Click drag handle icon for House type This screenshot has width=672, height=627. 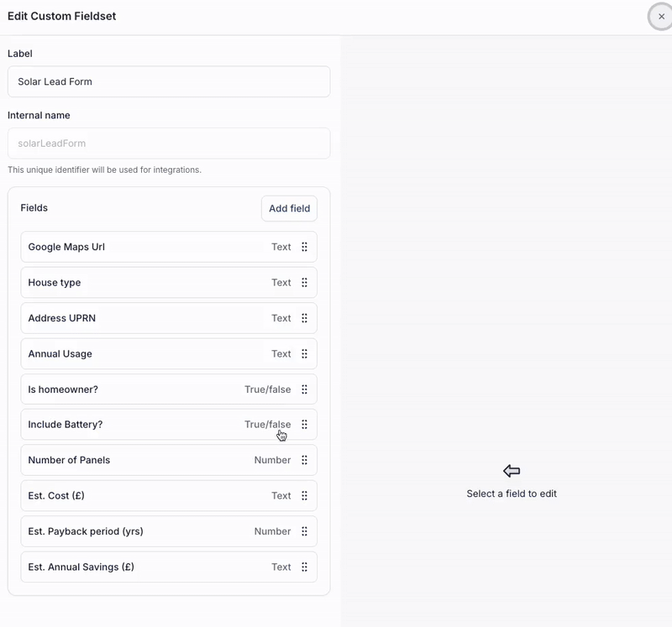click(304, 283)
